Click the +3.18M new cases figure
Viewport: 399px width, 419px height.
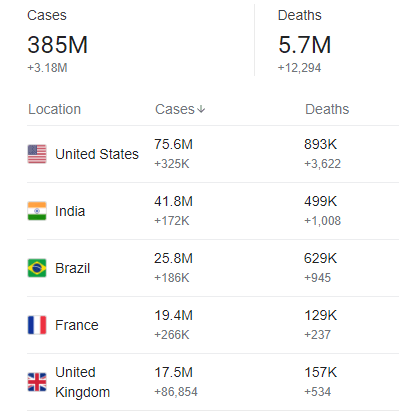click(47, 68)
